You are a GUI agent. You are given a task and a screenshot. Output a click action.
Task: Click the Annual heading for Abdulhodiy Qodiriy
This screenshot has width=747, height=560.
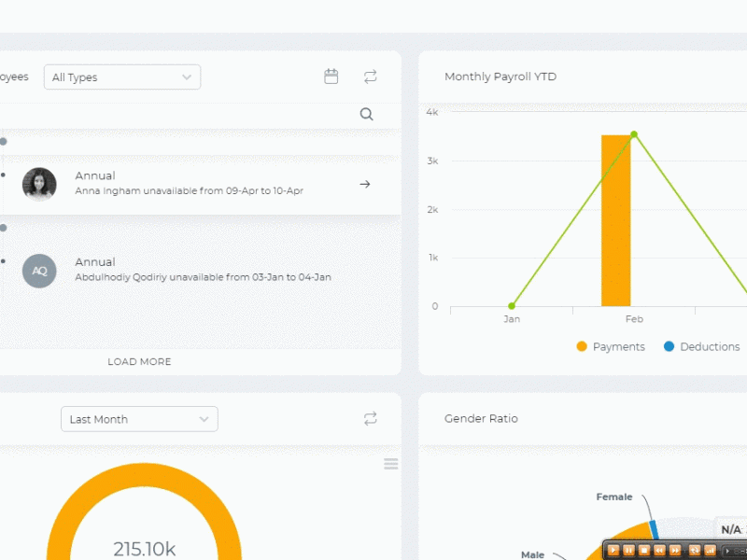95,262
